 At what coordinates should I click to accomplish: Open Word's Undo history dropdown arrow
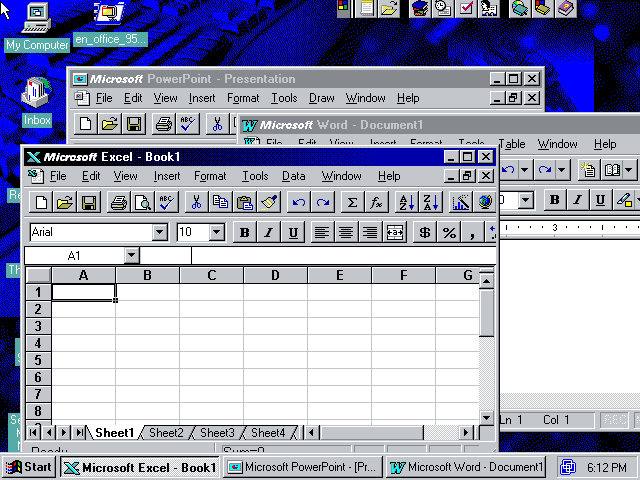point(524,169)
